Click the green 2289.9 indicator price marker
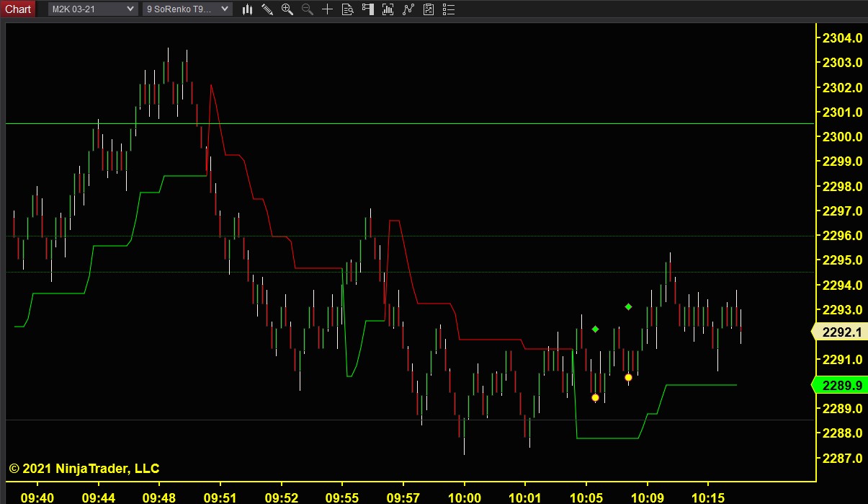This screenshot has height=504, width=868. pyautogui.click(x=840, y=386)
